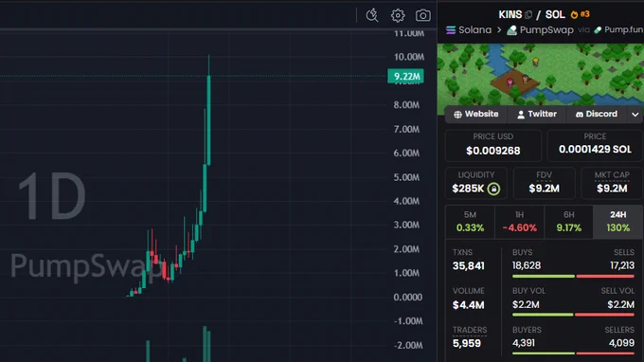Click the Pump.fun breadcrumb link
The image size is (644, 362).
(623, 30)
